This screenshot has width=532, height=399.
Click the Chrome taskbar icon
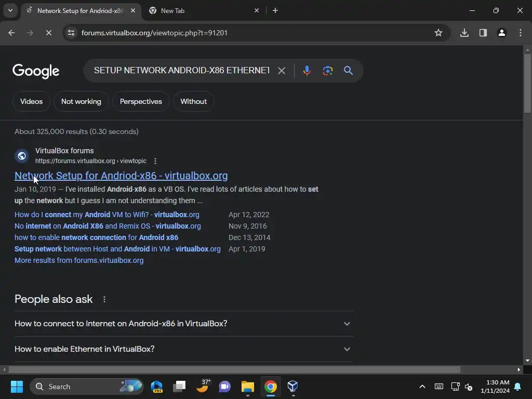(270, 387)
